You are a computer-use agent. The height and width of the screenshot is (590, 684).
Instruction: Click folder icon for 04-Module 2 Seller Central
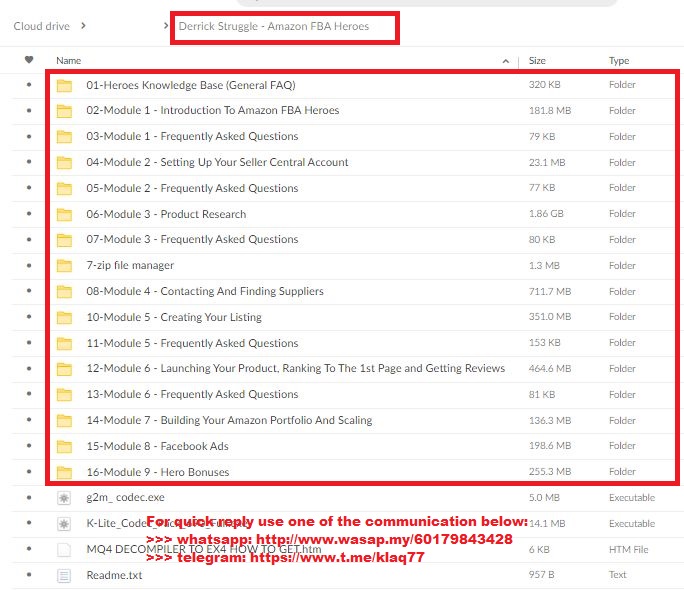pos(64,163)
